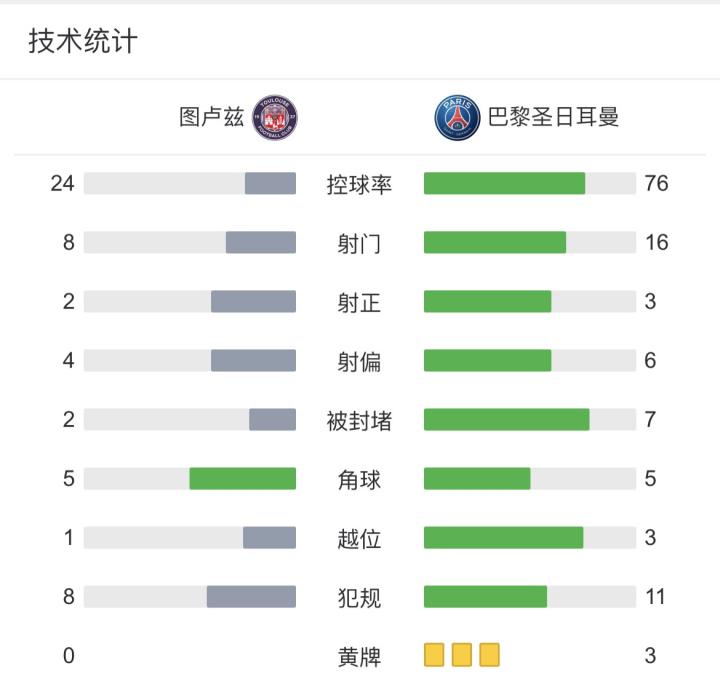
Task: Select the 技术统计 section header
Action: click(x=83, y=41)
